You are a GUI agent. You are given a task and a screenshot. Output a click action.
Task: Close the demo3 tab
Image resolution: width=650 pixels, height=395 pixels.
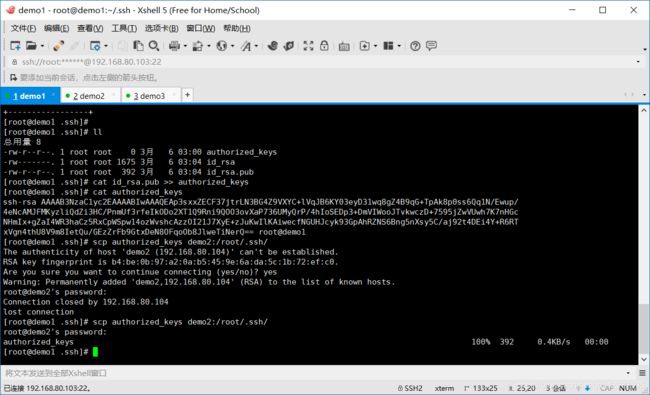point(174,95)
